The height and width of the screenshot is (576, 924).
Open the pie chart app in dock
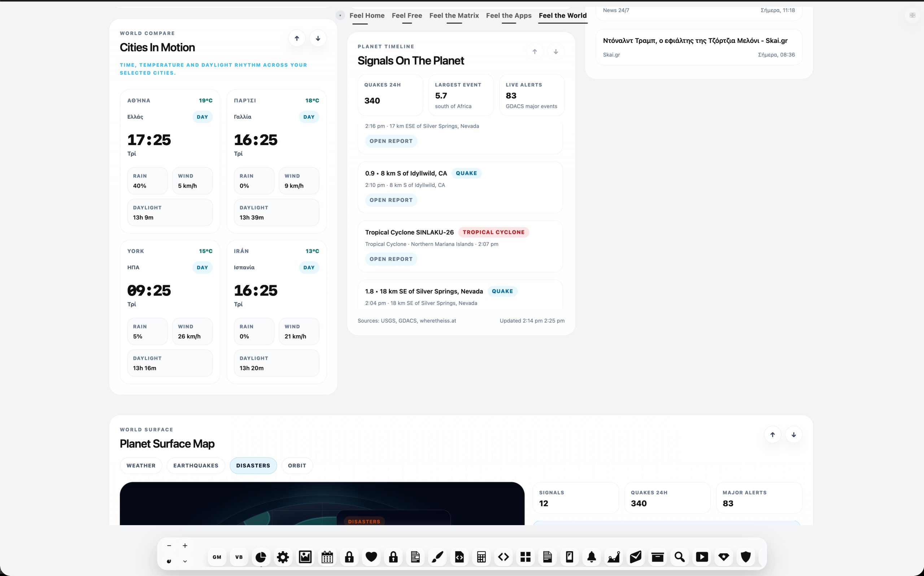261,557
